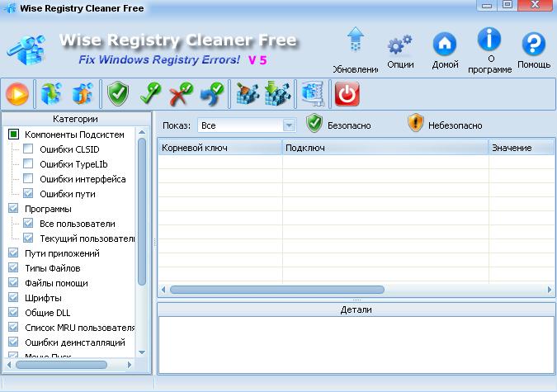Click the red X with checkmark icon
557x392 pixels.
(x=181, y=95)
